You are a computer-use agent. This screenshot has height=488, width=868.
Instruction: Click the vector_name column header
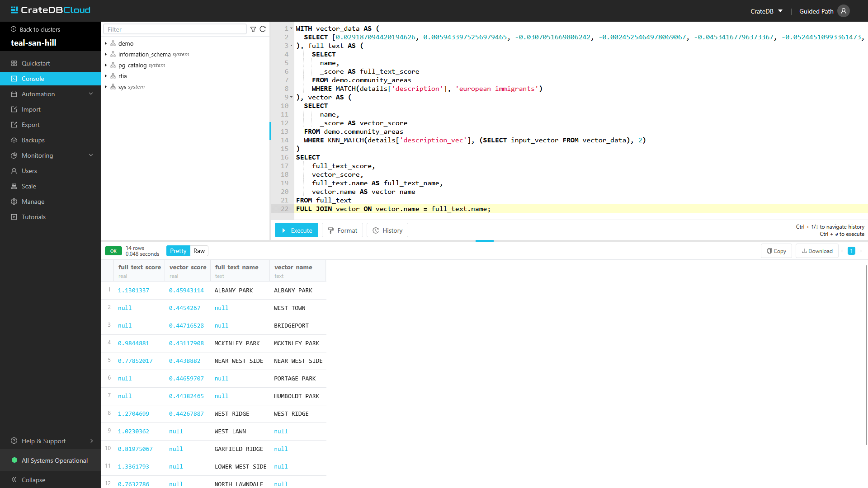tap(297, 271)
